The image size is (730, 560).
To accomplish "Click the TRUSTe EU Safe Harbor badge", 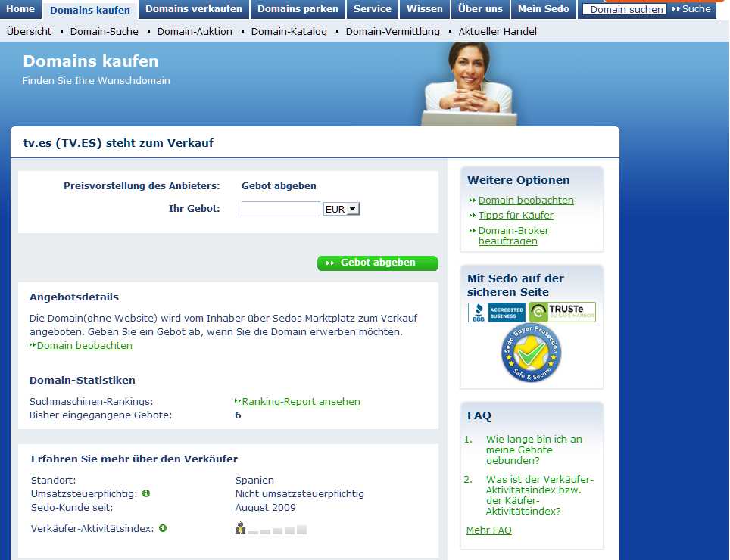I will [563, 312].
